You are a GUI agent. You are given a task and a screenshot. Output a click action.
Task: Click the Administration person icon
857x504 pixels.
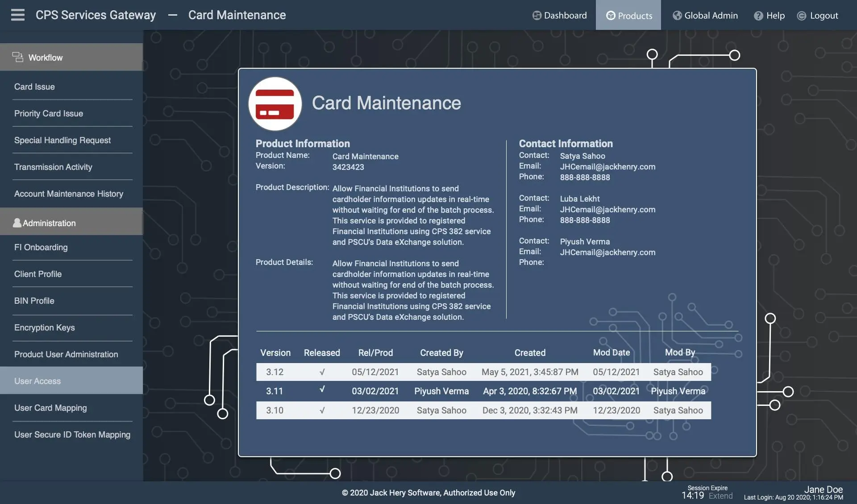pos(17,223)
